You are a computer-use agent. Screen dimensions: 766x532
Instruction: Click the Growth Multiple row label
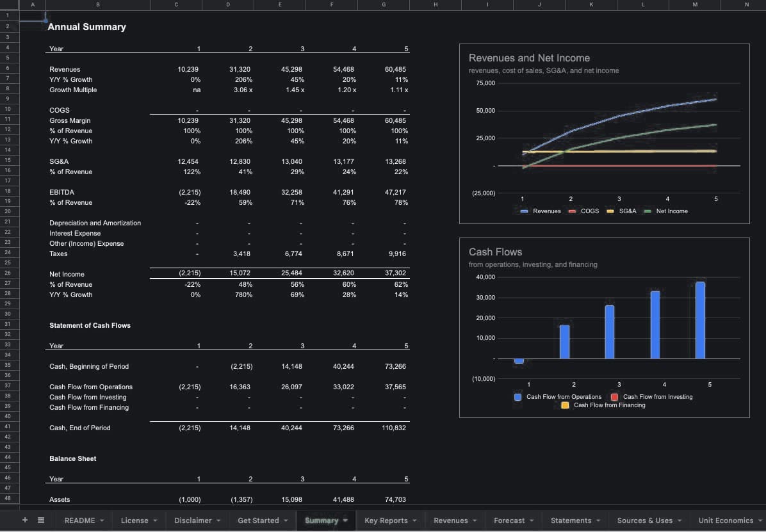click(x=73, y=90)
